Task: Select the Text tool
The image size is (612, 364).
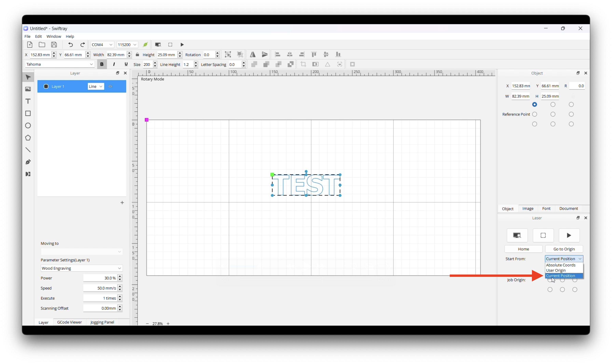Action: pyautogui.click(x=28, y=101)
